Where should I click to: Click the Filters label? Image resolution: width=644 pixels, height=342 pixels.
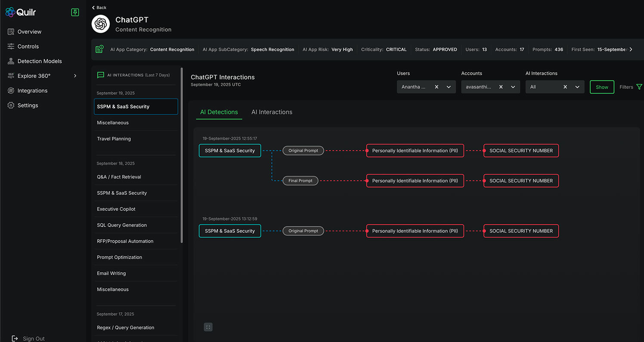(x=626, y=87)
